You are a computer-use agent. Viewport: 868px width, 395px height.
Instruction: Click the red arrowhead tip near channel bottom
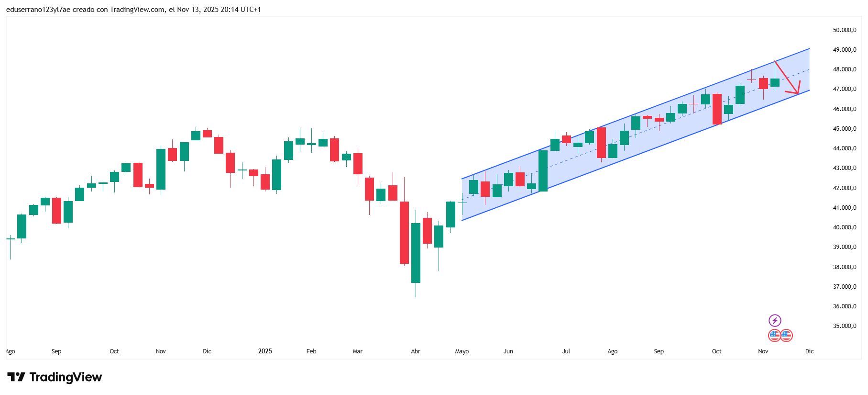(x=798, y=93)
